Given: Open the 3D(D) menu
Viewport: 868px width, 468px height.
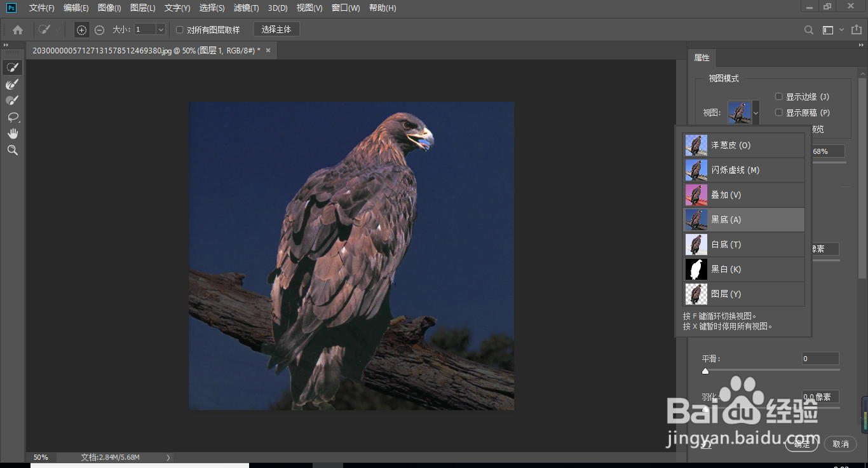Looking at the screenshot, I should tap(278, 8).
